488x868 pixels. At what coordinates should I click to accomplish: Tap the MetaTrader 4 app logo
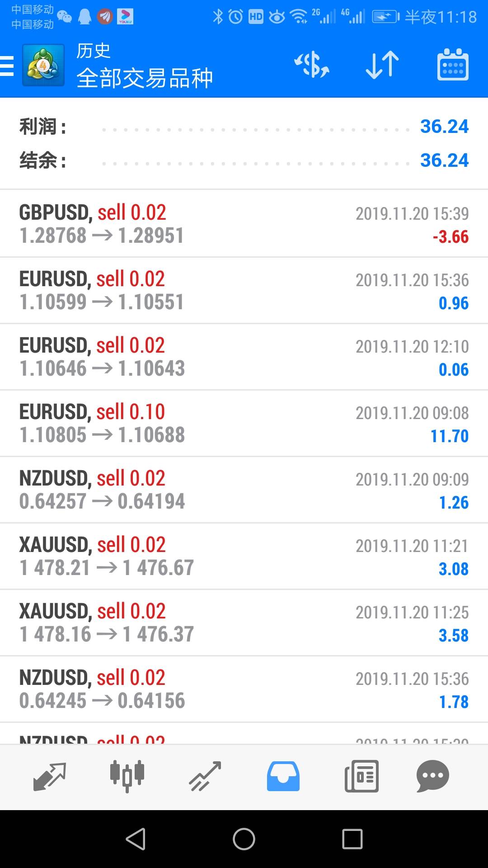[43, 66]
